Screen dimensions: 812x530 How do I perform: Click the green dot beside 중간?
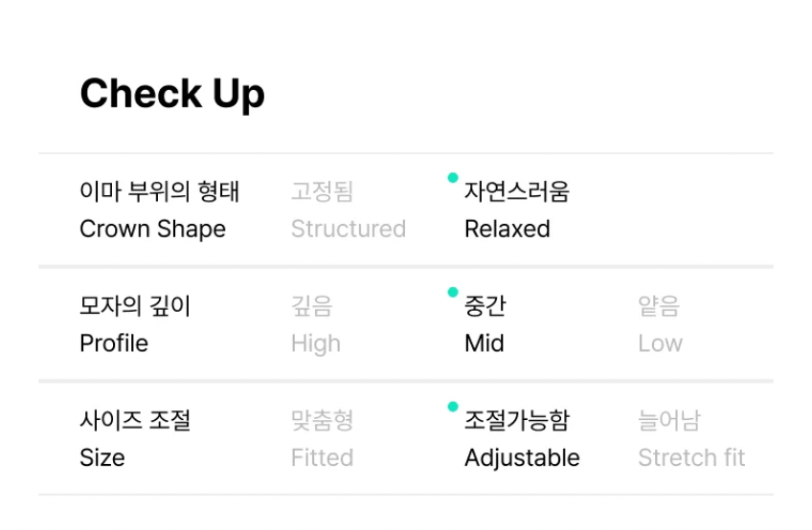tap(453, 292)
